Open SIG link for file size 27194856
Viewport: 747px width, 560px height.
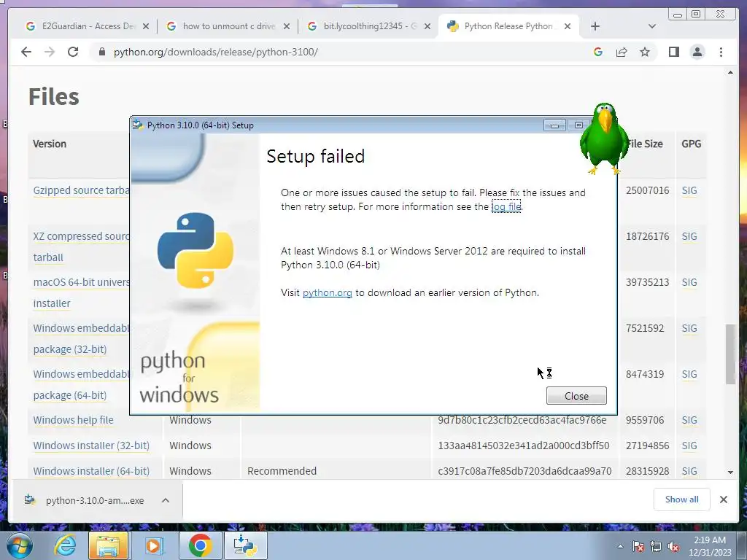(689, 446)
